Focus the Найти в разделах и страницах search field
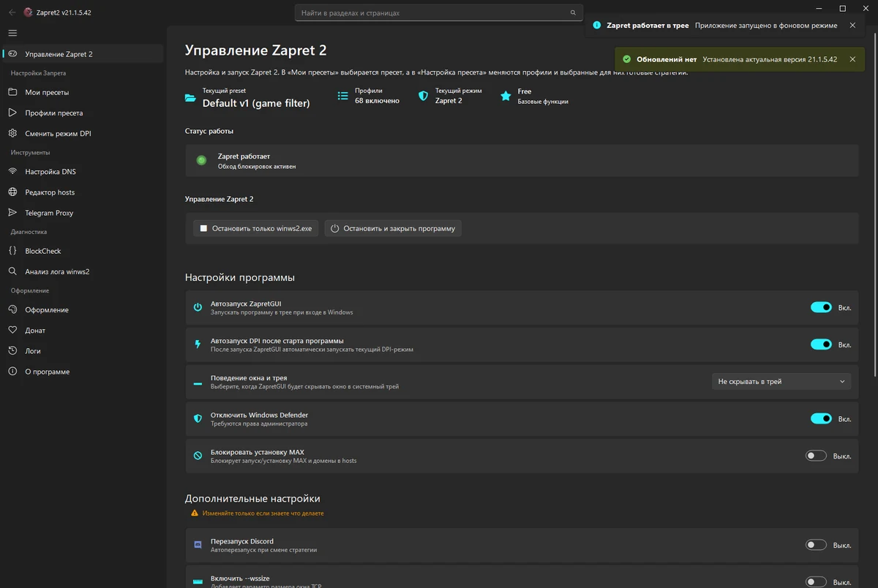This screenshot has height=588, width=878. click(439, 13)
